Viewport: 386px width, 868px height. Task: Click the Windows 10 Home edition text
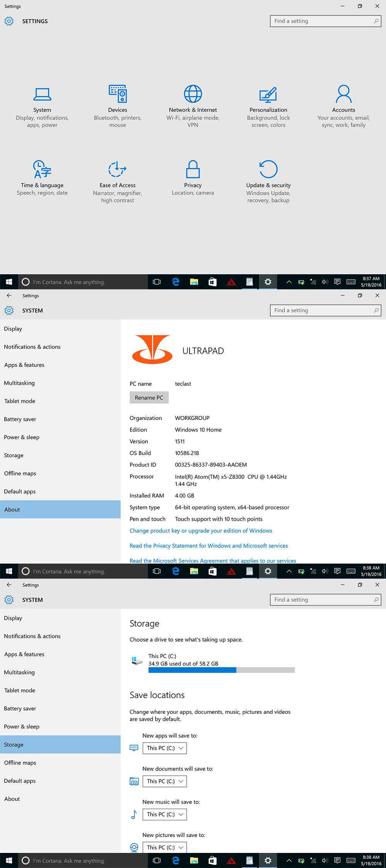pos(198,430)
